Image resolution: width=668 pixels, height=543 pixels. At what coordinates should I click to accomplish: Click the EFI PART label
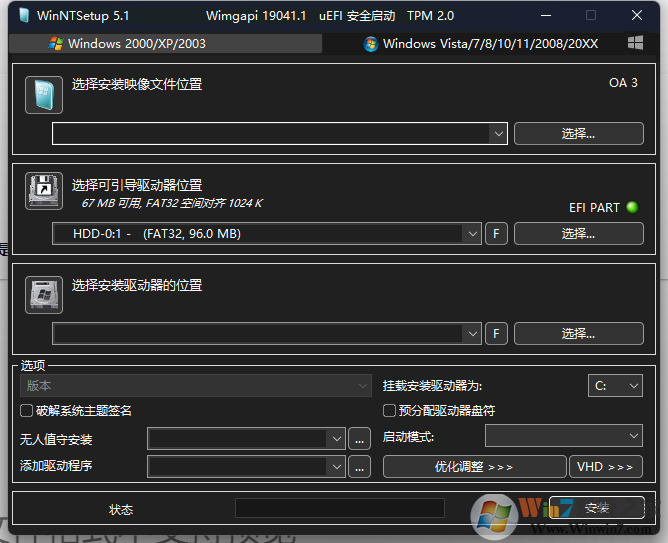tap(594, 207)
